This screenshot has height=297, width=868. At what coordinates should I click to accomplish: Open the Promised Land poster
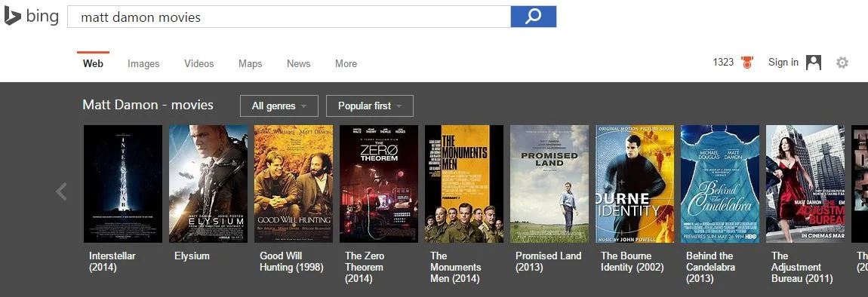[549, 184]
